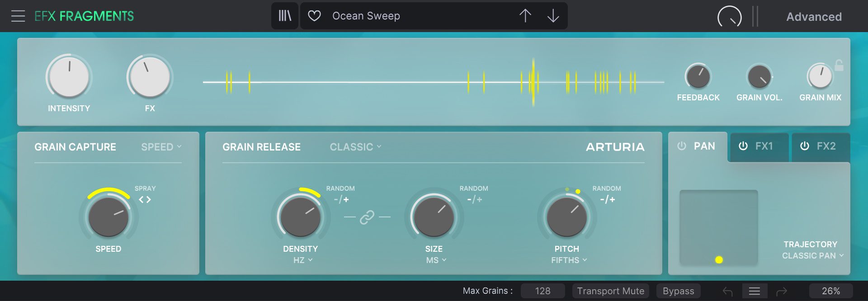Toggle the Bypass button
This screenshot has height=301, width=868.
(x=678, y=291)
